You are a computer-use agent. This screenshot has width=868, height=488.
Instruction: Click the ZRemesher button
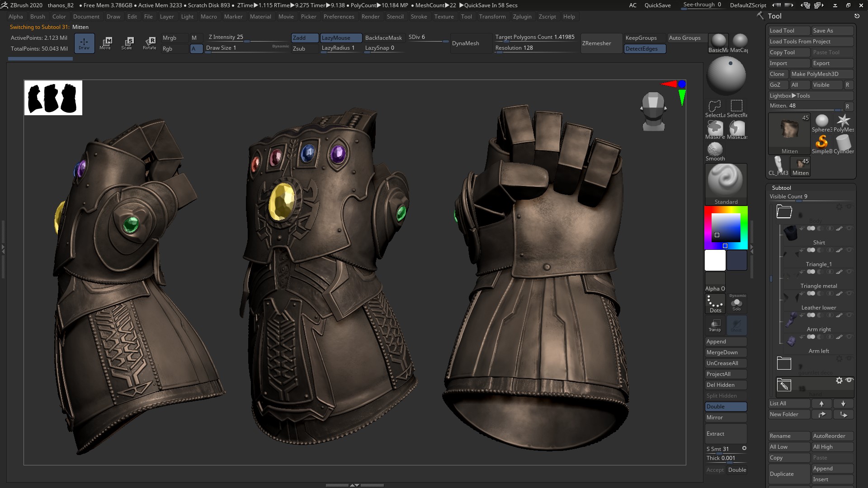point(601,43)
